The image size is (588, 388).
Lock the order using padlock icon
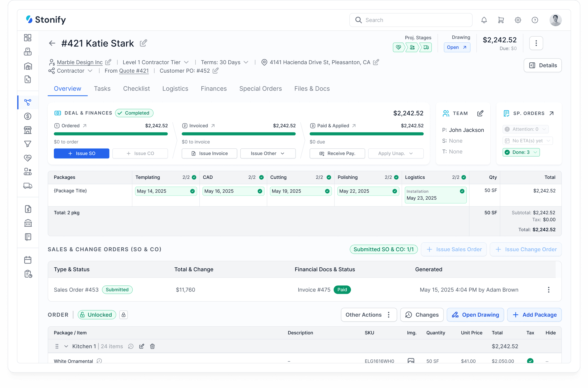[x=123, y=315]
